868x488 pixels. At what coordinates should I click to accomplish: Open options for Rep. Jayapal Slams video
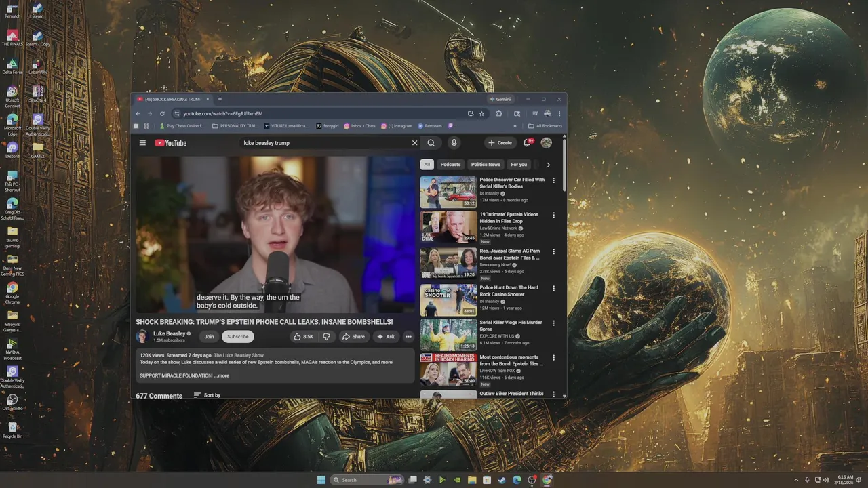[x=553, y=251]
